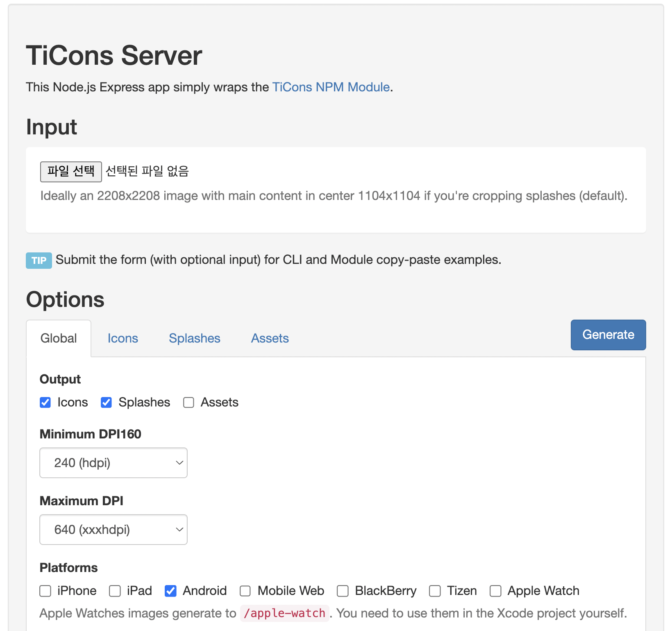Viewport: 672px width, 631px height.
Task: Open the Maximum DPI dropdown showing 640 (xxxhdpi)
Action: [x=114, y=529]
